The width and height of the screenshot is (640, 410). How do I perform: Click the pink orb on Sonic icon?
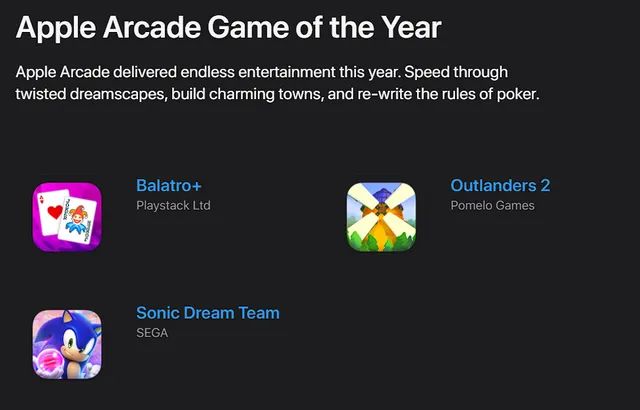click(x=49, y=359)
